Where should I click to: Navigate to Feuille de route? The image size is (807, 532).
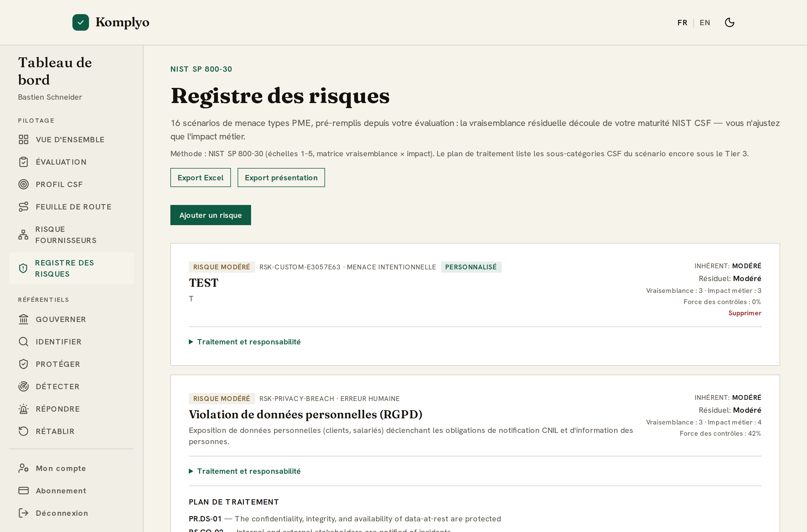71,207
